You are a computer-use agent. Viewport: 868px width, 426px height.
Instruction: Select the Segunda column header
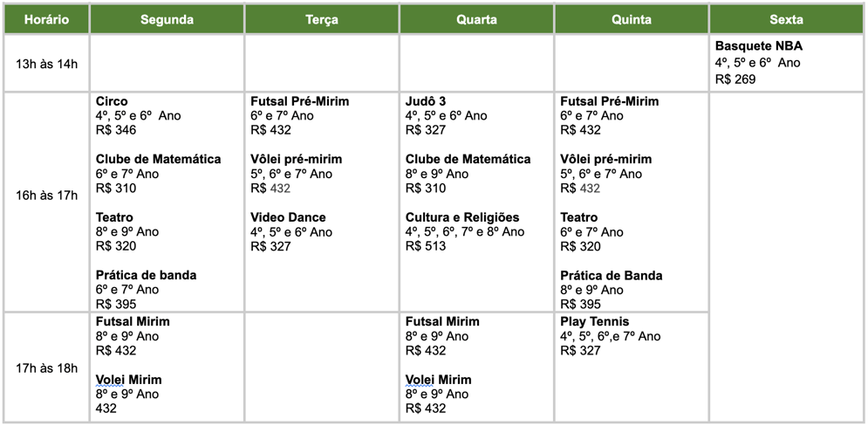click(x=167, y=19)
